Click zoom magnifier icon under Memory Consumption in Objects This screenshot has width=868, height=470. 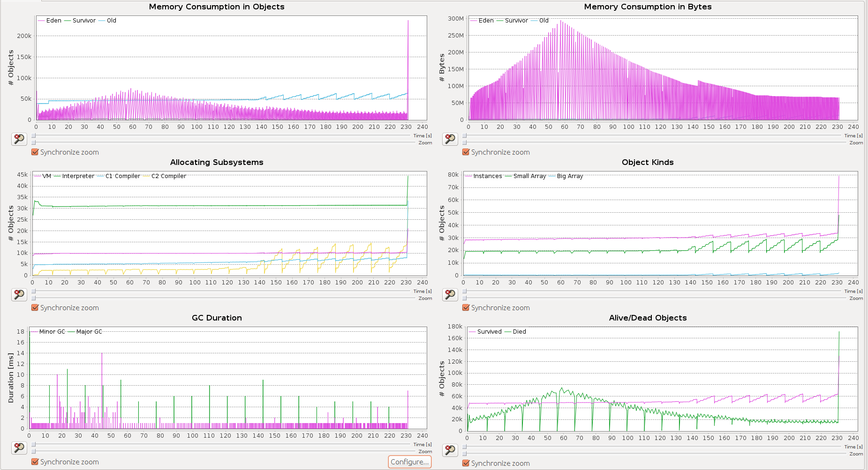[x=19, y=139]
